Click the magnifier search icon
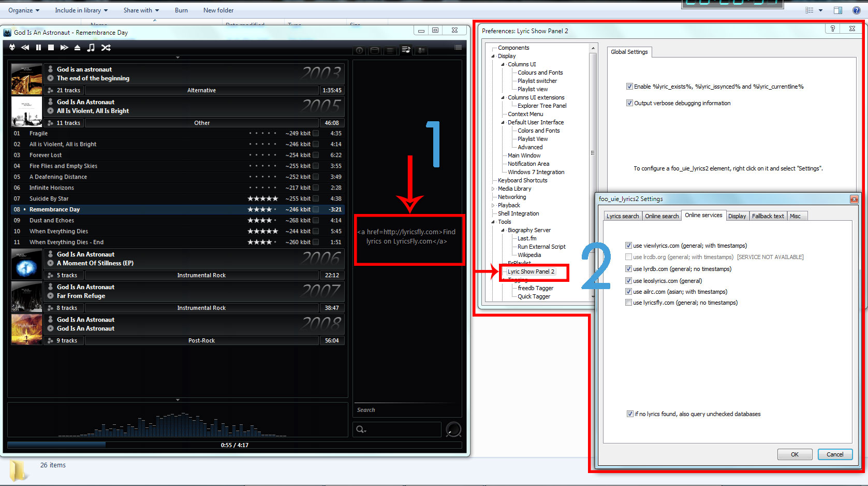This screenshot has height=486, width=868. tap(361, 429)
